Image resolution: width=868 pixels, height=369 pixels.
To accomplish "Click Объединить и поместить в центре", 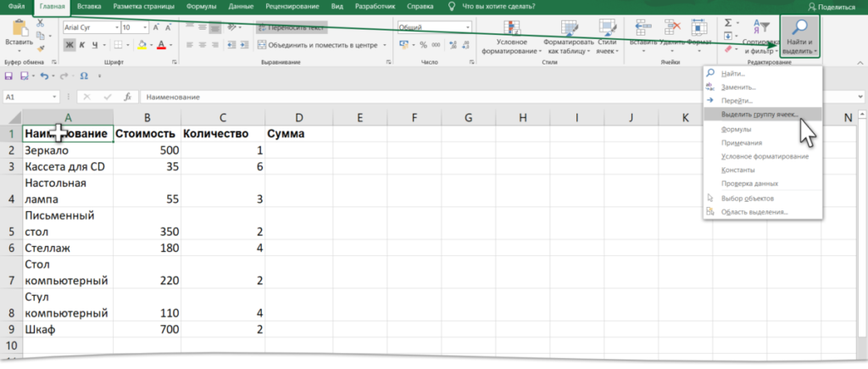I will tap(317, 46).
